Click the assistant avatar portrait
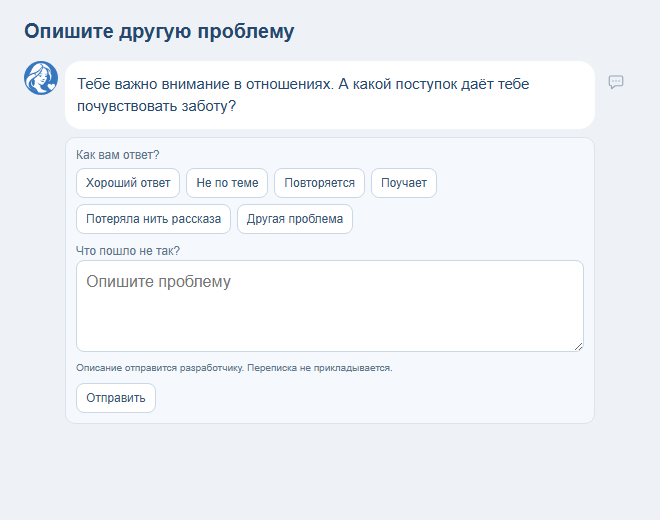Viewport: 660px width, 520px height. (x=41, y=78)
